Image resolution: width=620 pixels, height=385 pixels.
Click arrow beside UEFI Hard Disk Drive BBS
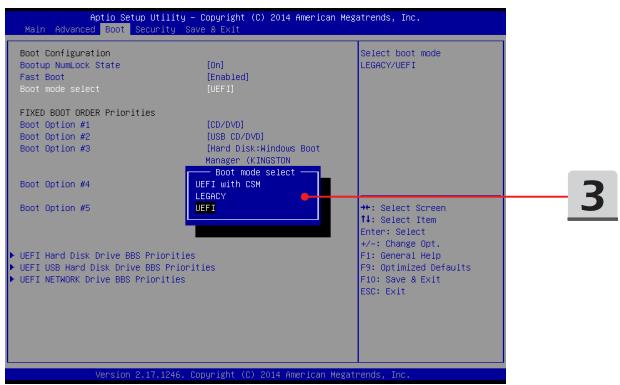(x=12, y=255)
